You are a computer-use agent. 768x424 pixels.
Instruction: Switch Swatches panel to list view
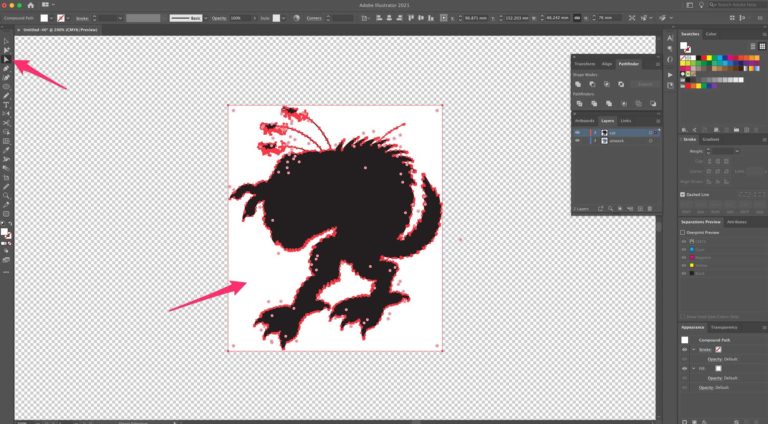753,46
